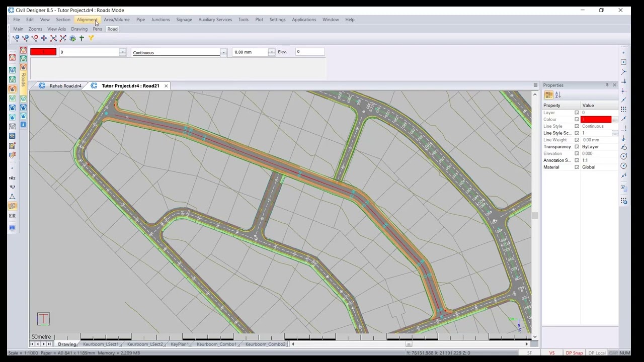Click the bottom grid snap settings icon on right

tap(623, 201)
